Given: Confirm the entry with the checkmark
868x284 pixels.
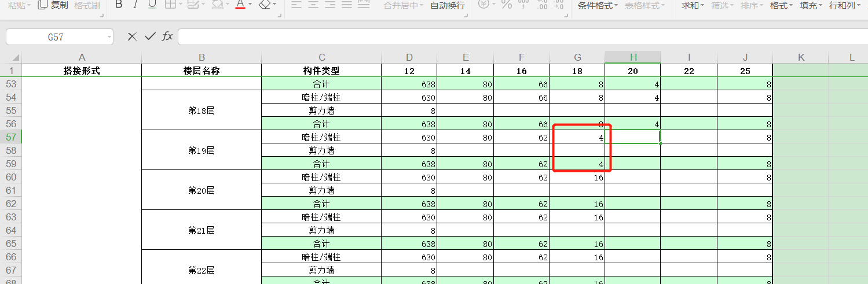Looking at the screenshot, I should point(150,36).
